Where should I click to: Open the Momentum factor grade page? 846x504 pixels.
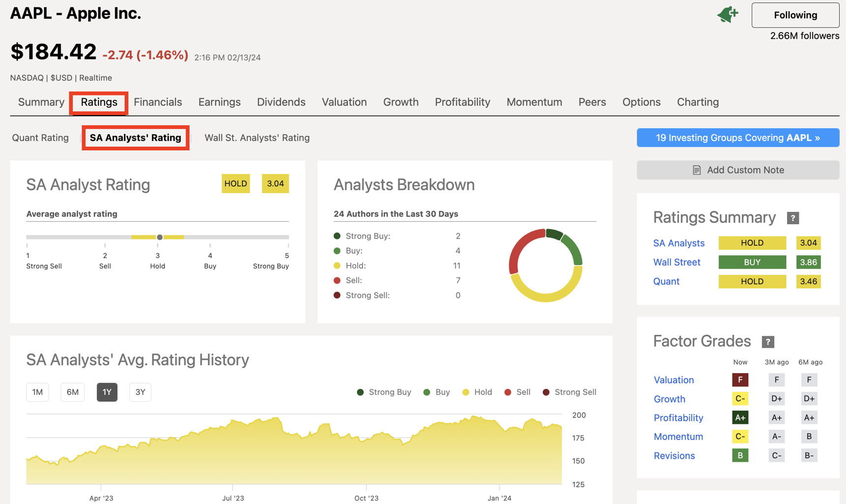click(x=678, y=436)
